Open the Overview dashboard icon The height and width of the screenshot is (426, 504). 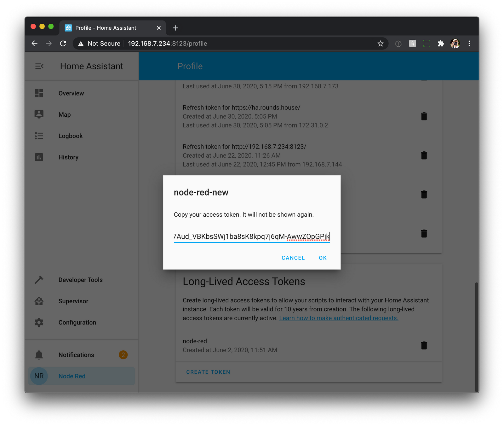click(x=38, y=93)
